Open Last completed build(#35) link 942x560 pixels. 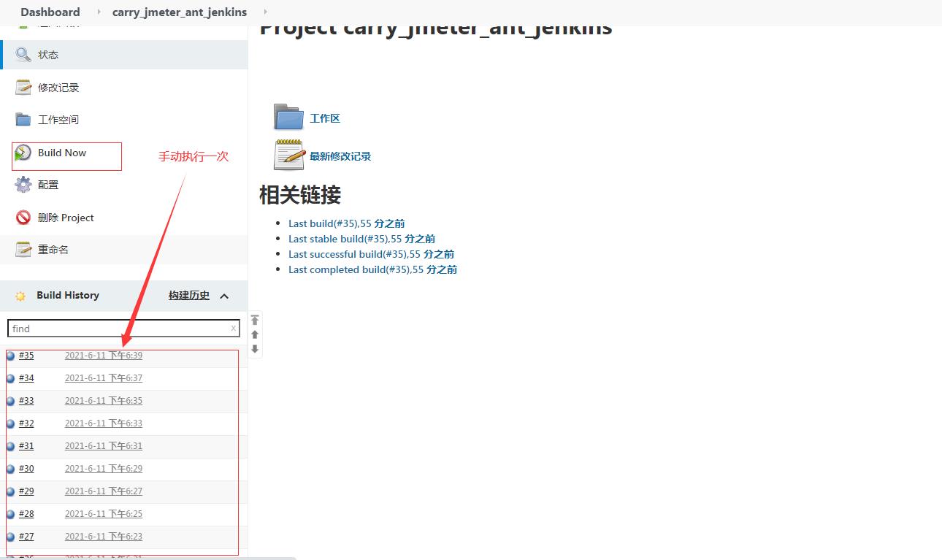pos(373,269)
